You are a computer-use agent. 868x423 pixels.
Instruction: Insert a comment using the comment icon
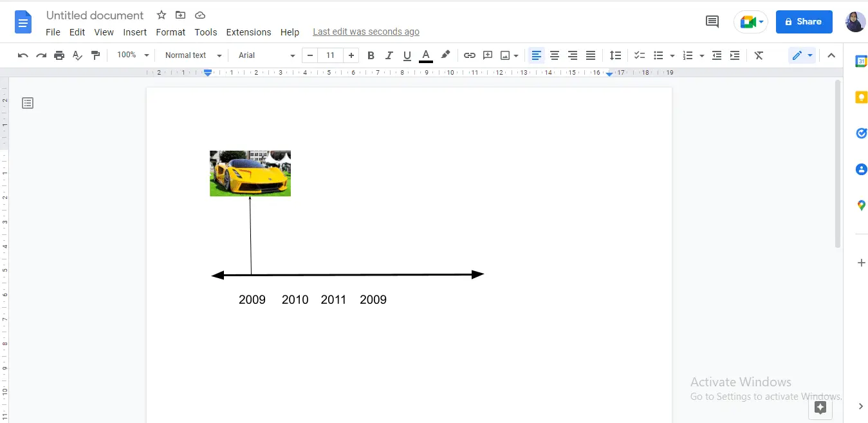click(487, 55)
